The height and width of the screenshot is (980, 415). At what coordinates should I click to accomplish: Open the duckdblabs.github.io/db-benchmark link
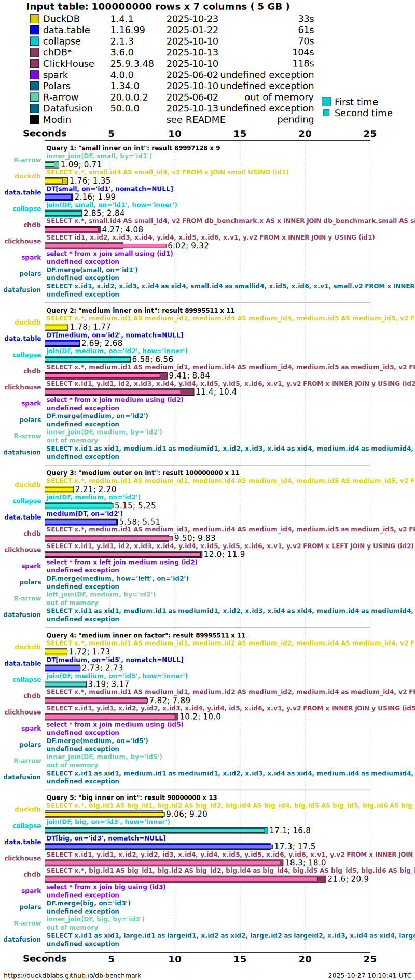point(72,975)
